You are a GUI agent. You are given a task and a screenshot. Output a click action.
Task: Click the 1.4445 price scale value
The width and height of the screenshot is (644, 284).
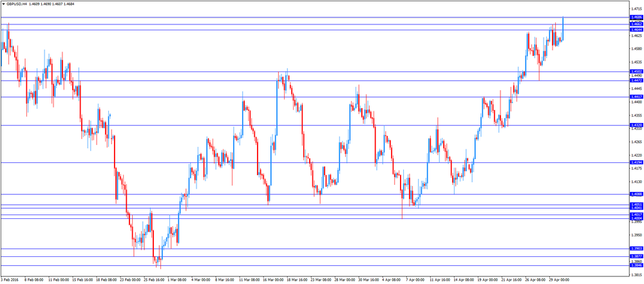click(637, 89)
